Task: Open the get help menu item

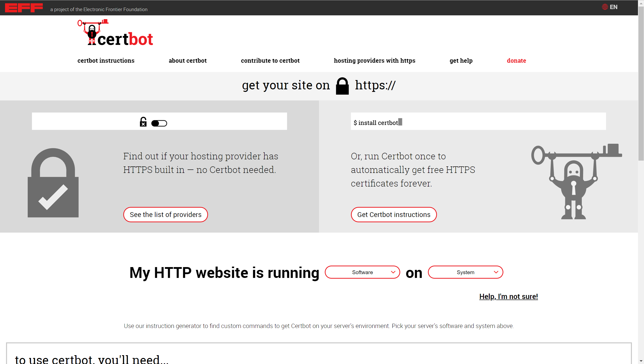Action: point(461,61)
